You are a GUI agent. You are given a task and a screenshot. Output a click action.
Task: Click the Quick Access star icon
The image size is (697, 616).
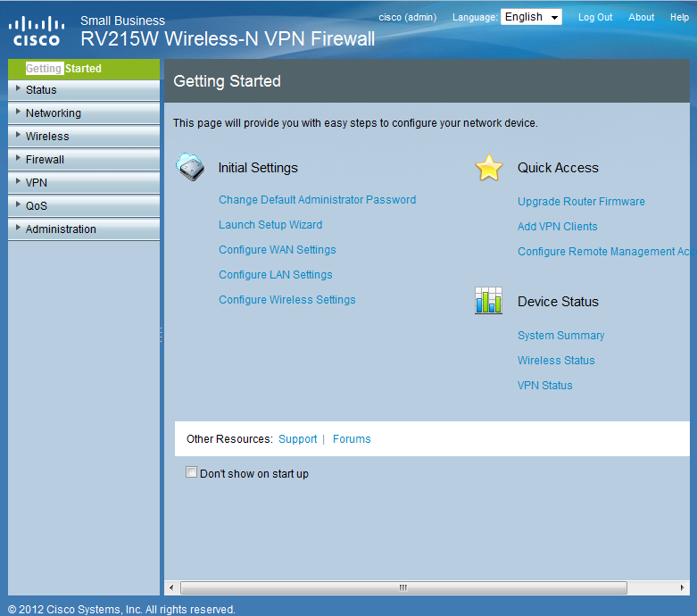[488, 168]
